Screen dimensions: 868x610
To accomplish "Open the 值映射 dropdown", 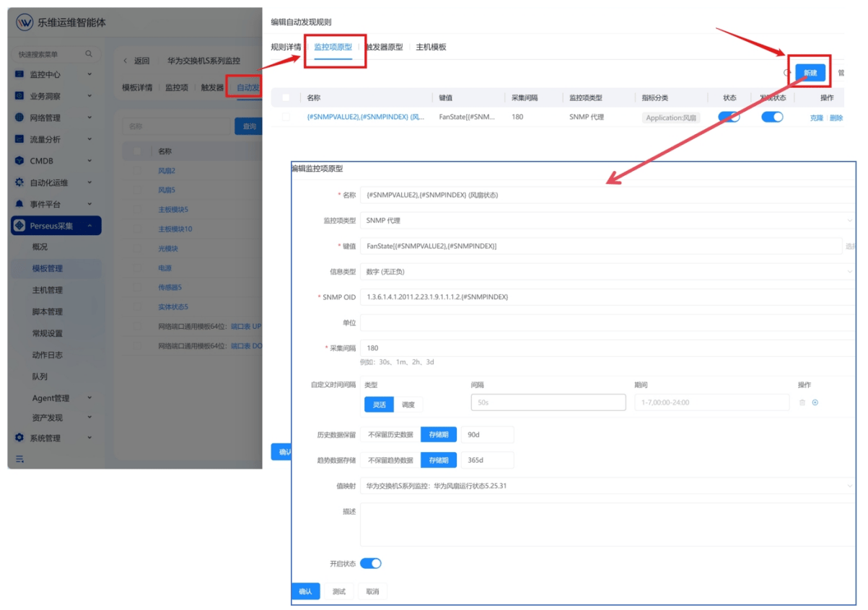I will tap(608, 486).
